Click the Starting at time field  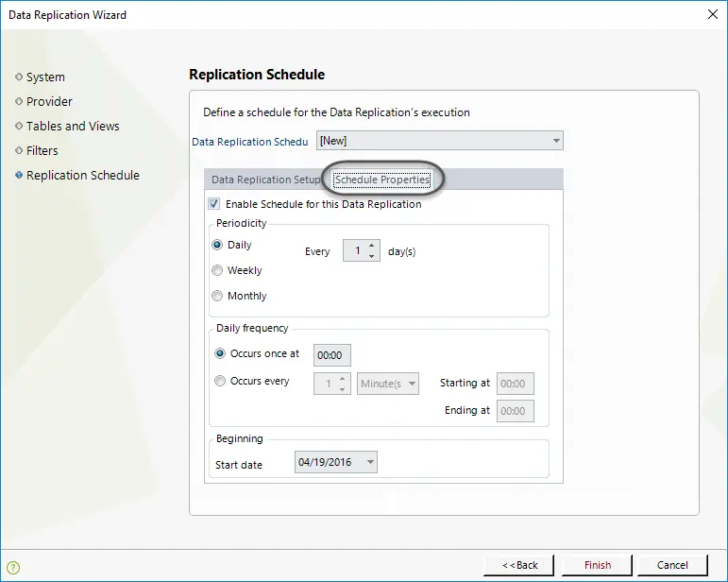[515, 384]
